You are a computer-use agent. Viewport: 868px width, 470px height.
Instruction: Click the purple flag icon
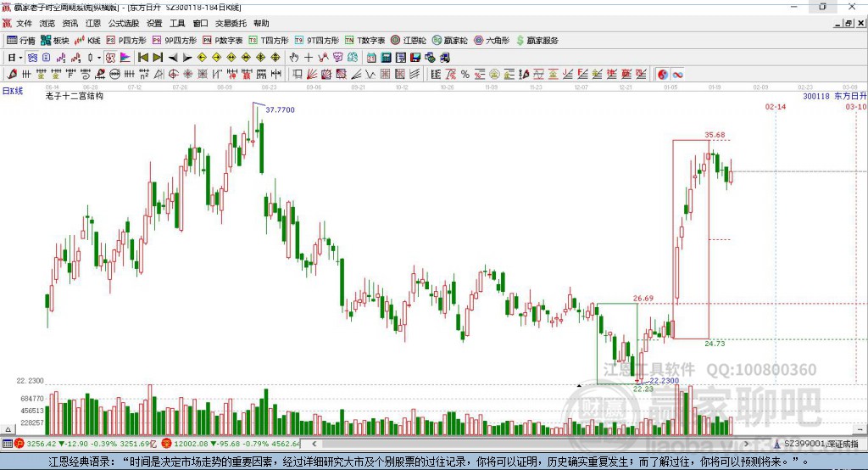point(125,58)
